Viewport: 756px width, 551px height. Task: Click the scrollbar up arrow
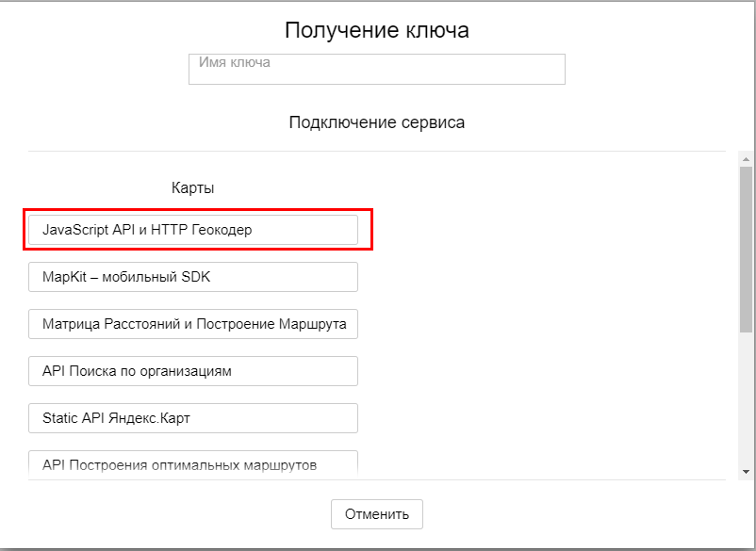pyautogui.click(x=746, y=159)
